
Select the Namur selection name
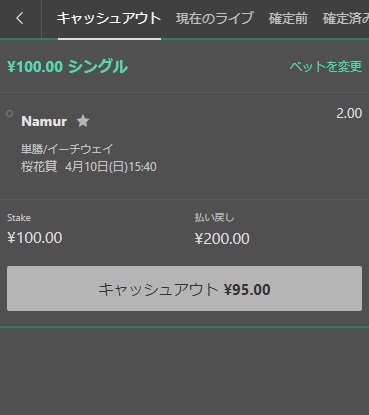[x=44, y=121]
